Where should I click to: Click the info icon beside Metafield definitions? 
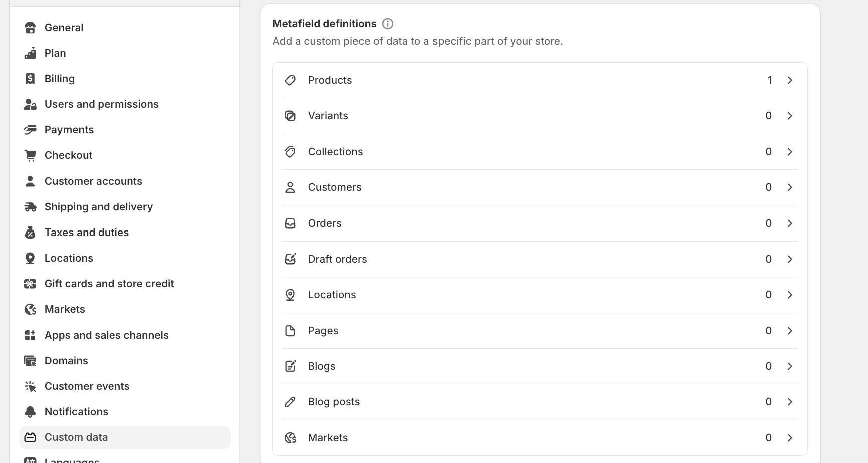[x=387, y=24]
